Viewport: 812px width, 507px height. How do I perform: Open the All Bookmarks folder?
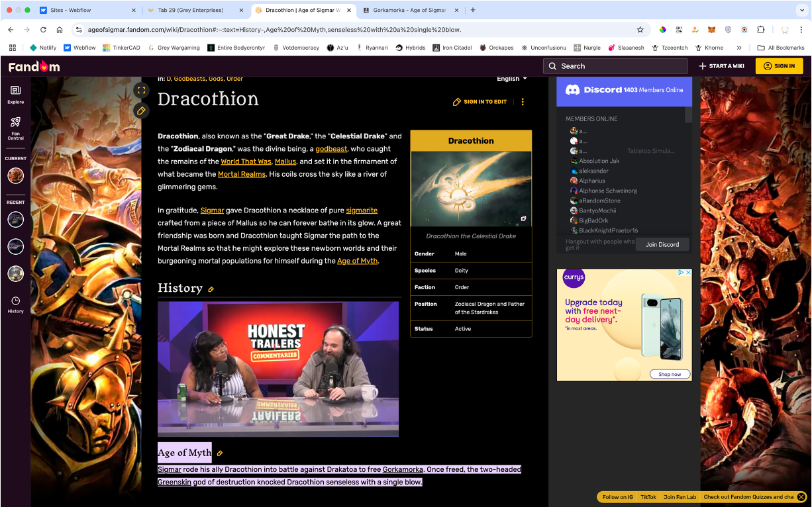click(781, 48)
